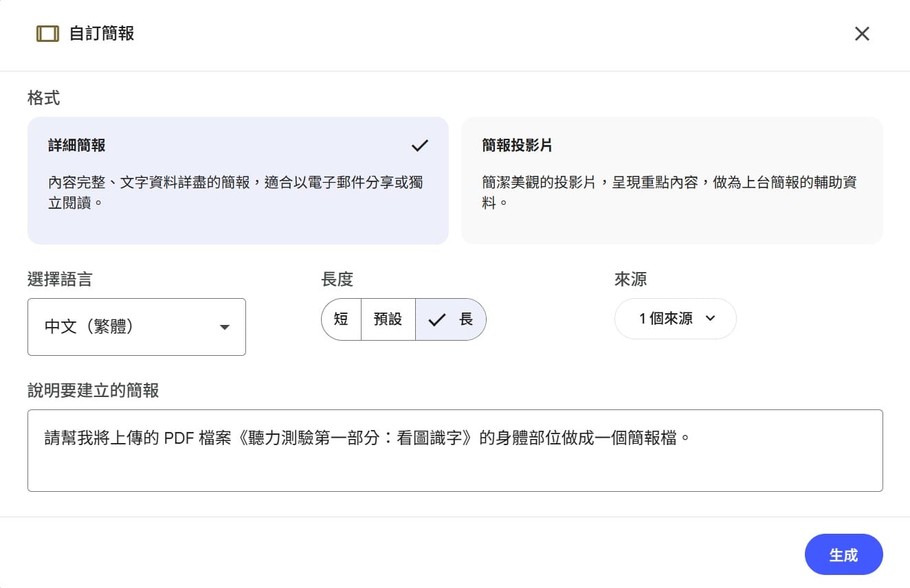Select the 簡報投影片 format card
This screenshot has height=588, width=910.
coord(672,180)
